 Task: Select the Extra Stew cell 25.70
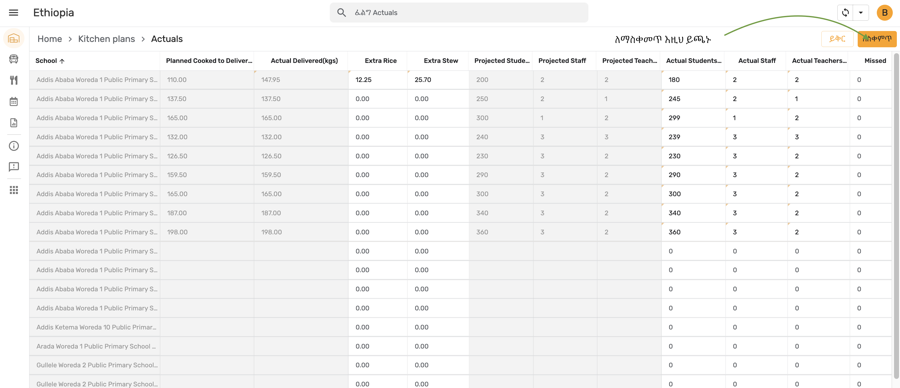coord(438,80)
